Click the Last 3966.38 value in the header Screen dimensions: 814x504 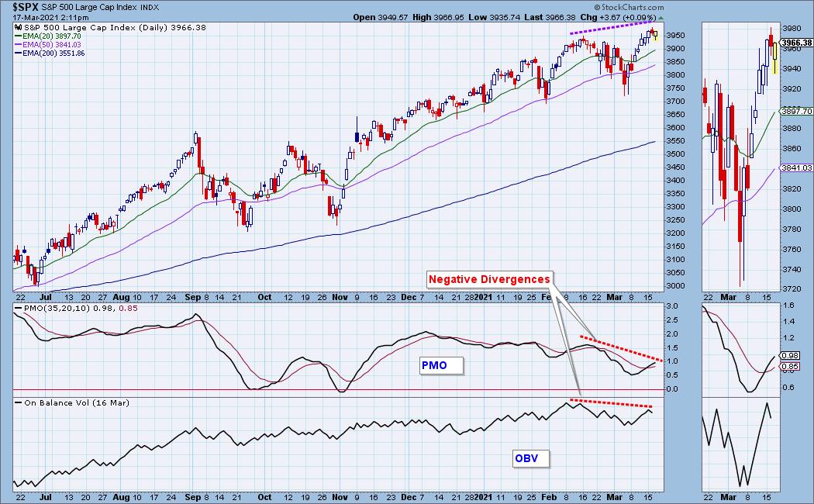550,18
